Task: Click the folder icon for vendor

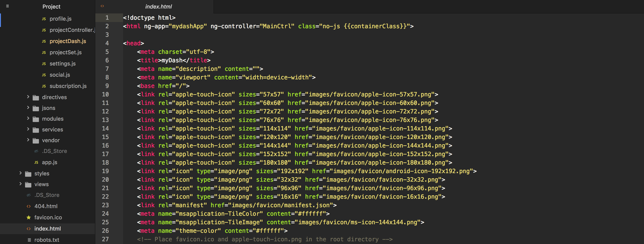Action: pyautogui.click(x=36, y=141)
